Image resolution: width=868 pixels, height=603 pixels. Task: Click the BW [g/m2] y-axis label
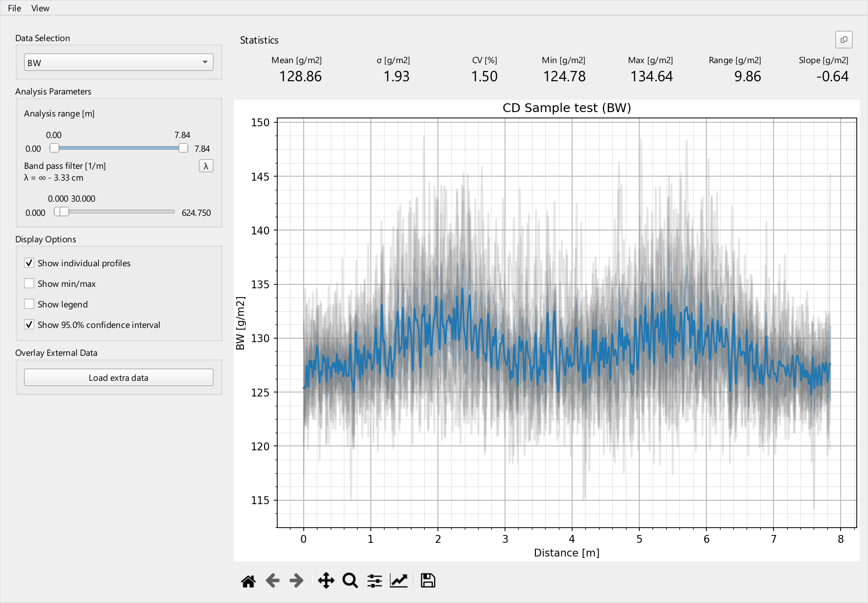pyautogui.click(x=240, y=323)
